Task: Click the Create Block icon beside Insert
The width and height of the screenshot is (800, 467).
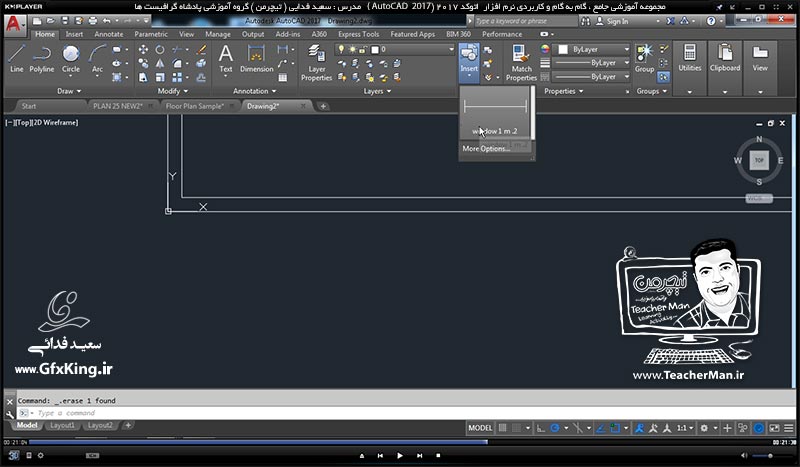Action: (488, 50)
